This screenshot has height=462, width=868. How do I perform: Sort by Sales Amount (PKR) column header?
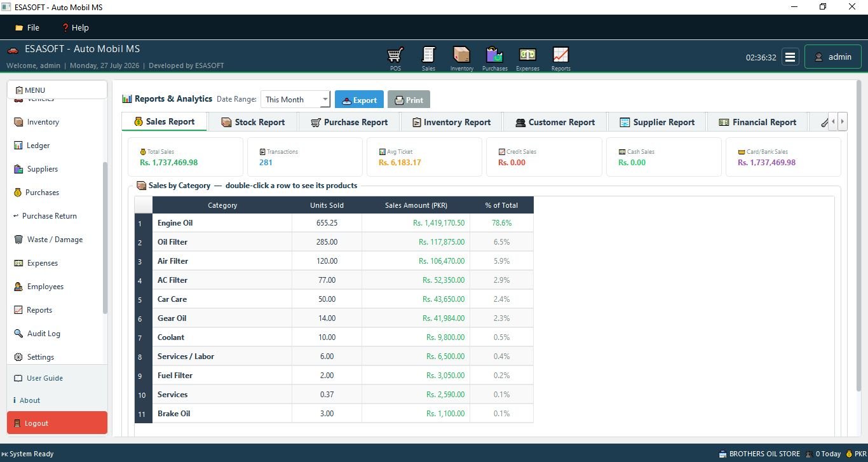pyautogui.click(x=416, y=205)
